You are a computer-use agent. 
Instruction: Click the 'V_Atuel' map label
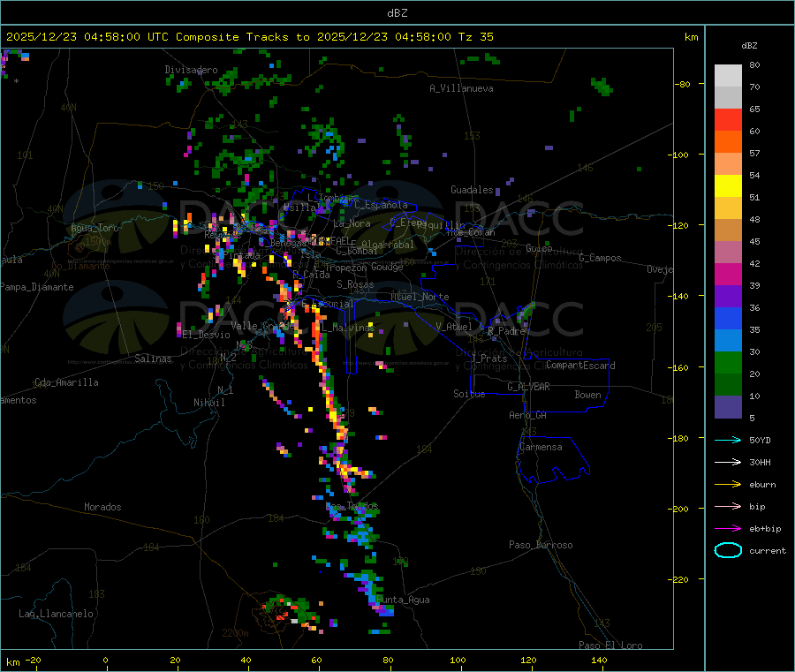point(454,327)
